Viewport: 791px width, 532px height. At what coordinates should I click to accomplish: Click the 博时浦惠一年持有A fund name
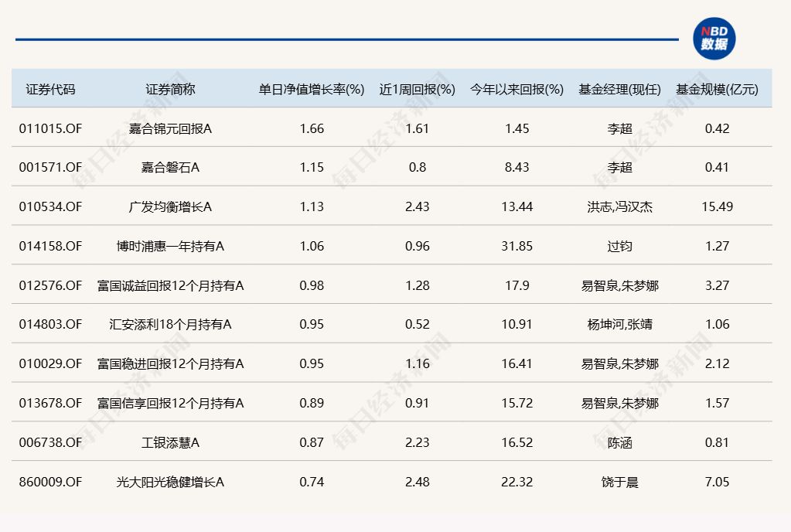(x=170, y=246)
